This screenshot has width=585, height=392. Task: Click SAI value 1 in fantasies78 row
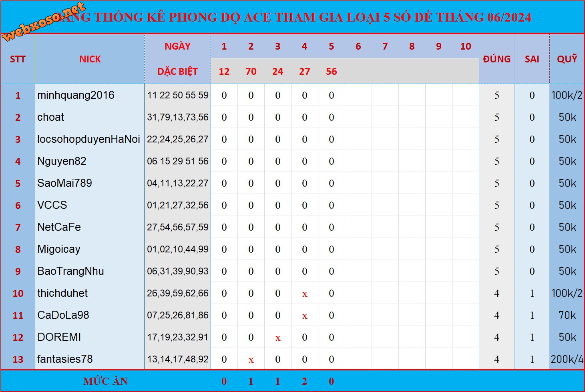click(x=532, y=360)
